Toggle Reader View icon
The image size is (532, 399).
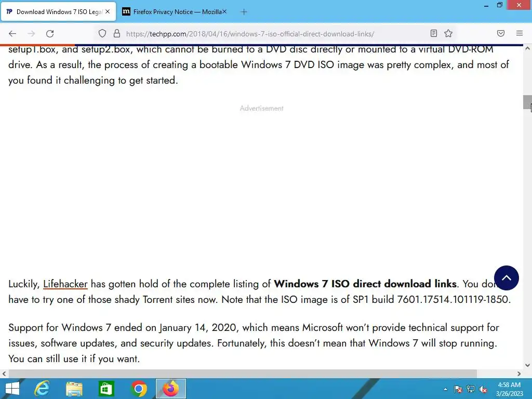[434, 33]
